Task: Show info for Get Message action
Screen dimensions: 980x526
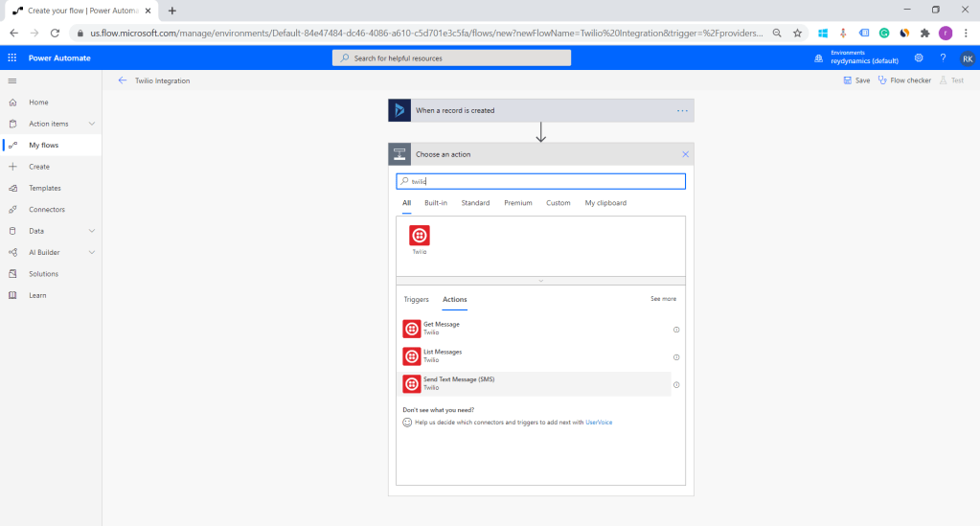Action: coord(676,330)
